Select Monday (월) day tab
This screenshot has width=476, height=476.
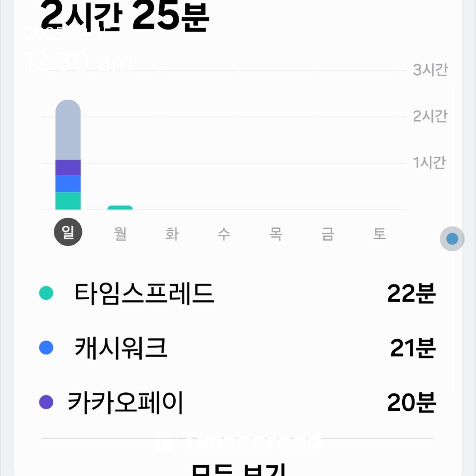[120, 233]
